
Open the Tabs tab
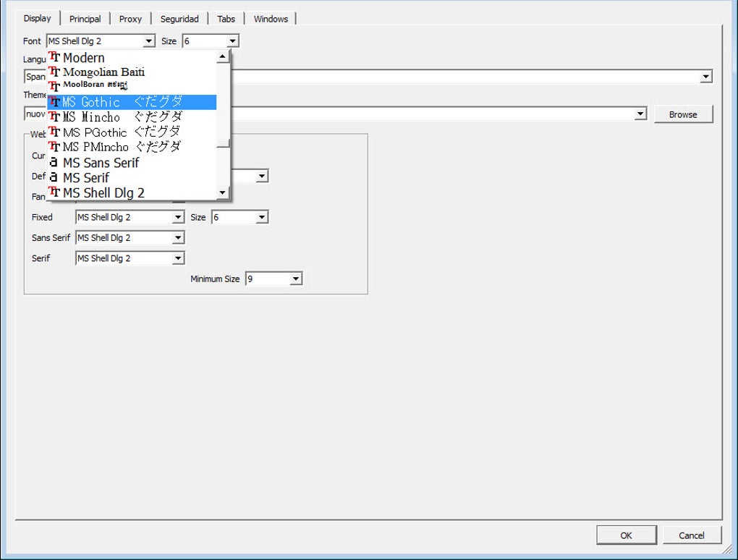click(x=226, y=19)
